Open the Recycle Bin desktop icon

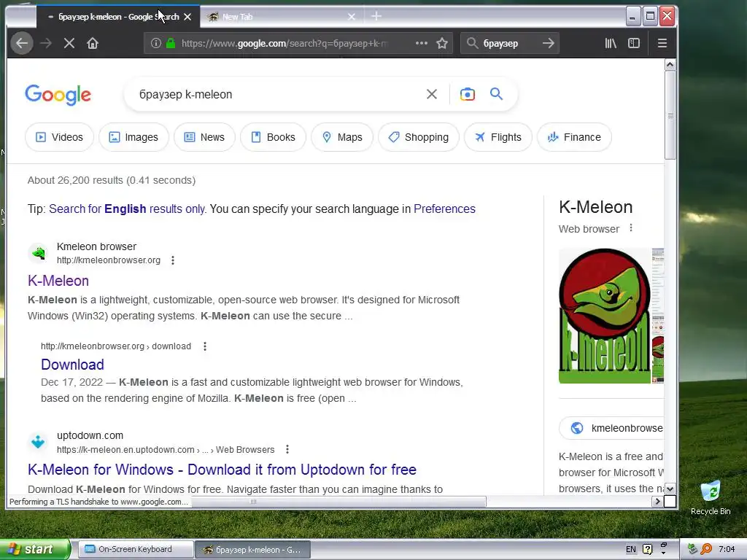tap(711, 497)
